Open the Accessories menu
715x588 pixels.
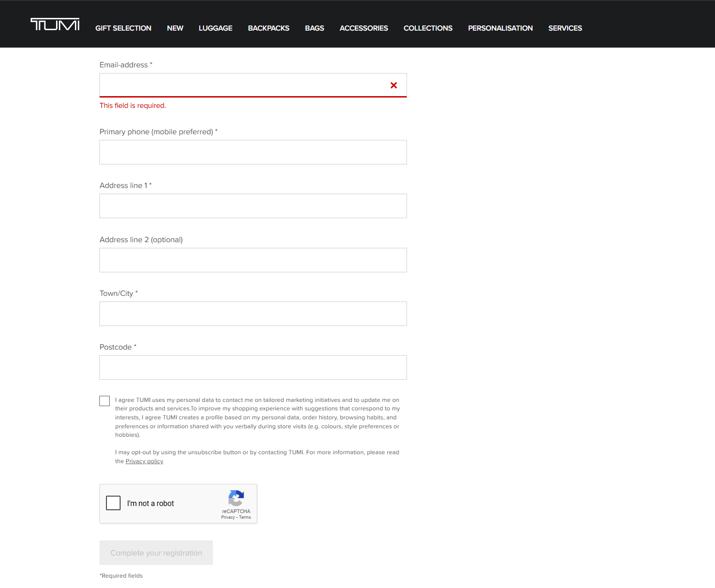click(x=364, y=28)
